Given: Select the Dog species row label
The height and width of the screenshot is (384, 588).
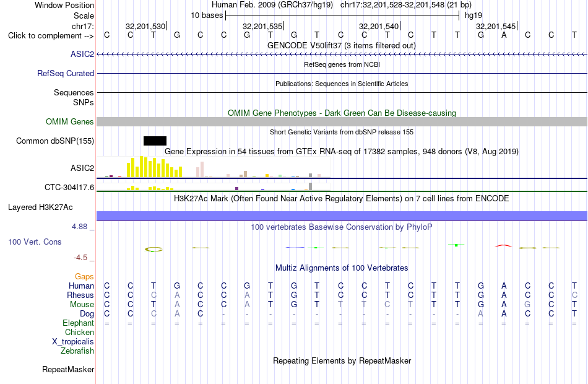Looking at the screenshot, I should point(87,314).
